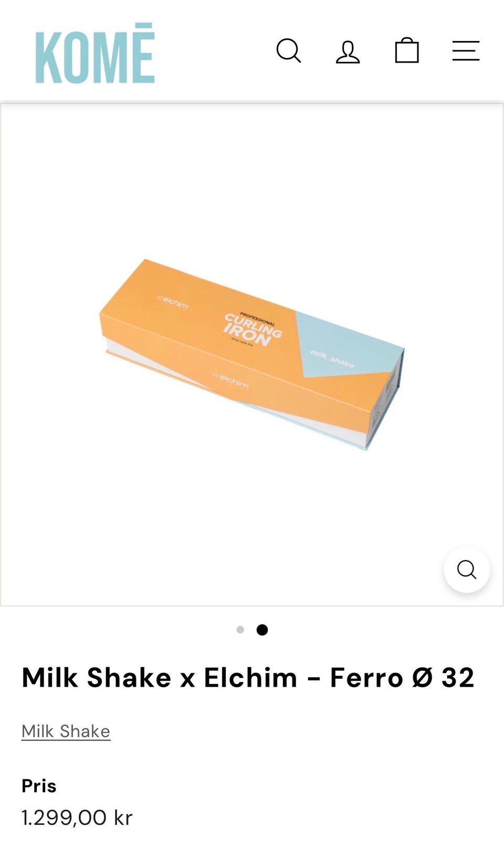504x852 pixels.
Task: Click the Pris label
Action: tap(39, 786)
